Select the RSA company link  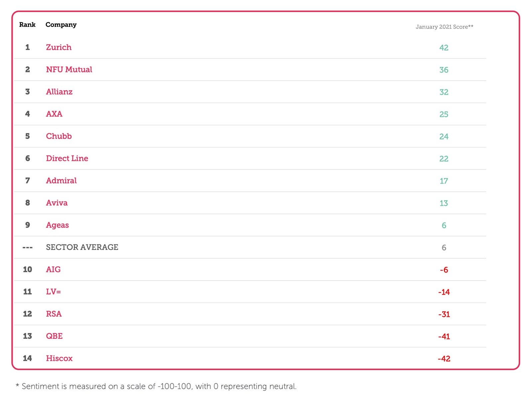(54, 314)
